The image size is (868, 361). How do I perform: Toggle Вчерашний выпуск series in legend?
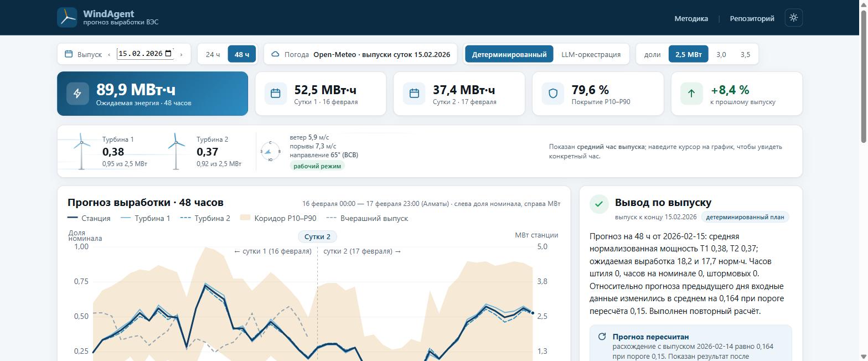(368, 218)
